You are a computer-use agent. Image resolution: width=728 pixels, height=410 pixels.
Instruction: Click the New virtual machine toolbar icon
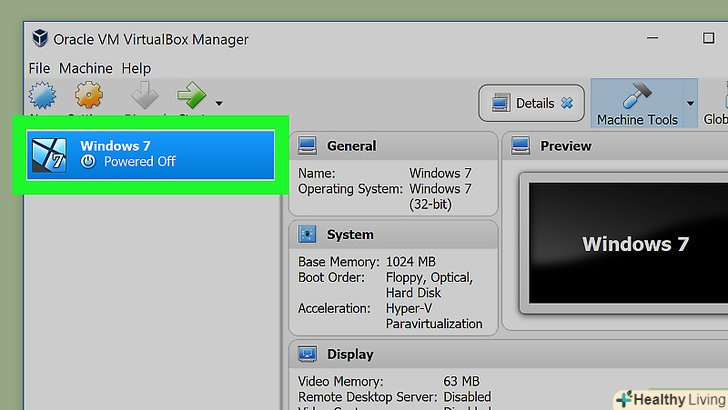pos(42,95)
